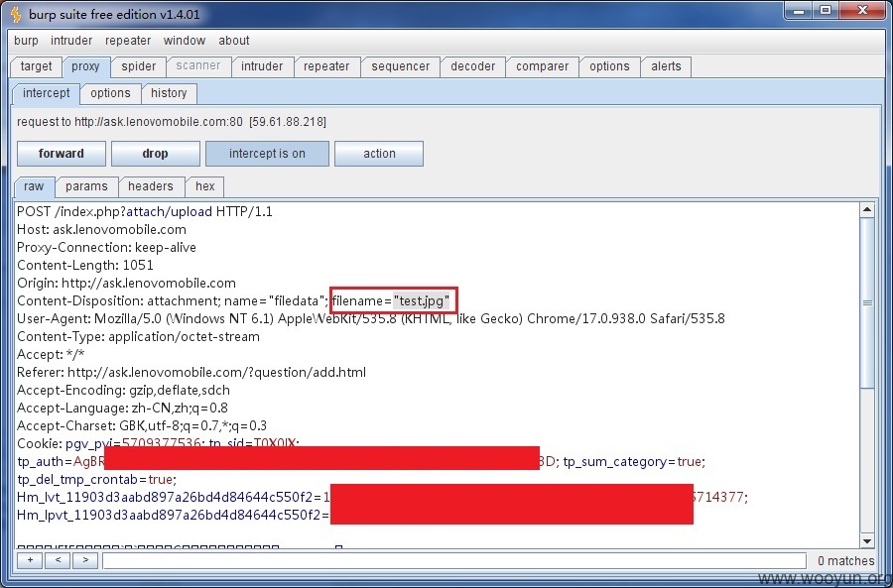Click the tp_del_tmp_crontab=true cookie text
The width and height of the screenshot is (893, 588).
[x=97, y=480]
